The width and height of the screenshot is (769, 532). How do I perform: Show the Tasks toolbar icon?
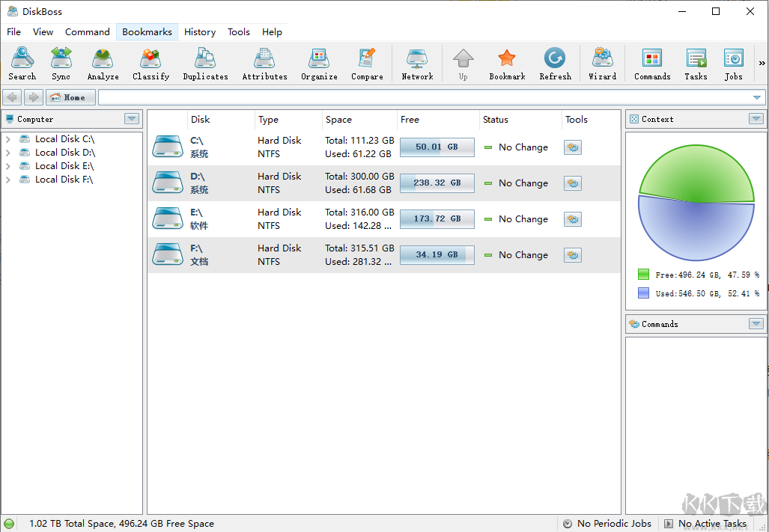(x=696, y=64)
